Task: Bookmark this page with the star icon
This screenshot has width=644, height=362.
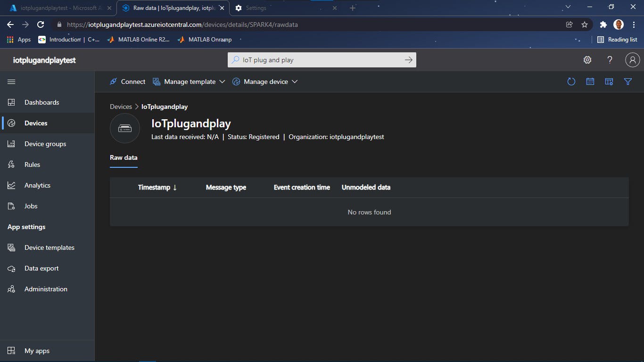Action: (x=585, y=25)
